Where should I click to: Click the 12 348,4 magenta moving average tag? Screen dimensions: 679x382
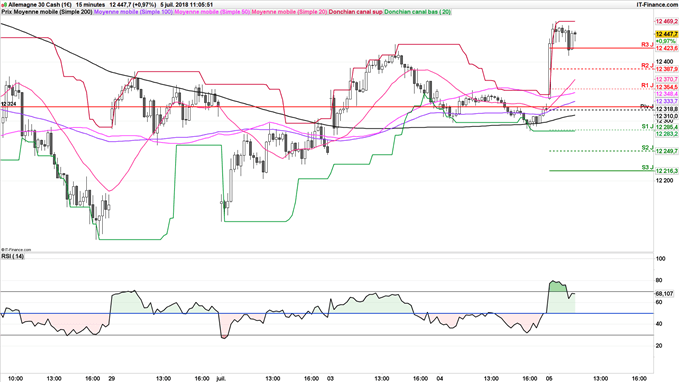[666, 94]
